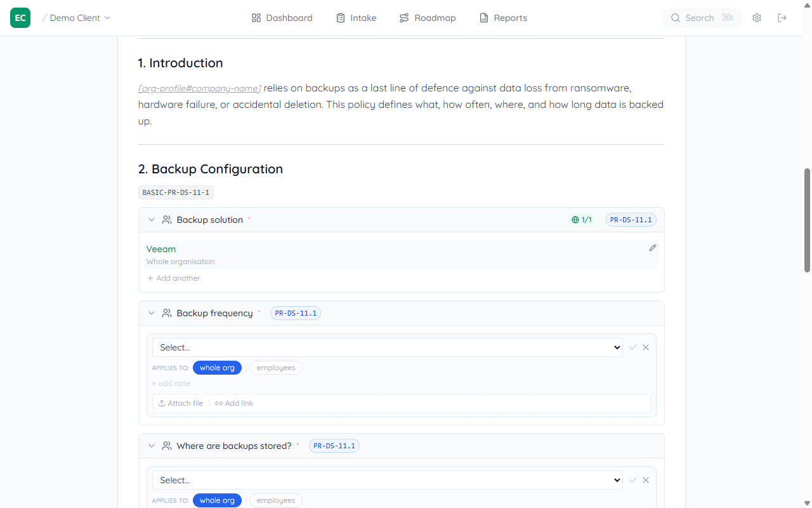
Task: Click 'Add another' under Veeam
Action: coord(174,278)
